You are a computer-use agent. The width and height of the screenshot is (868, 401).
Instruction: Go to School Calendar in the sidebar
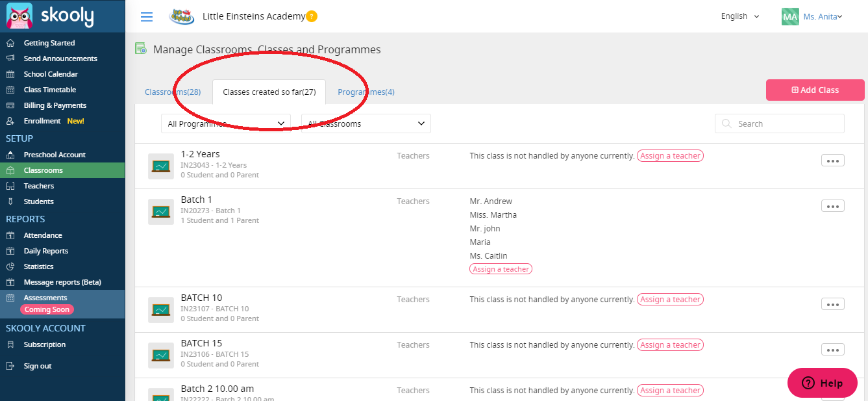[x=62, y=74]
